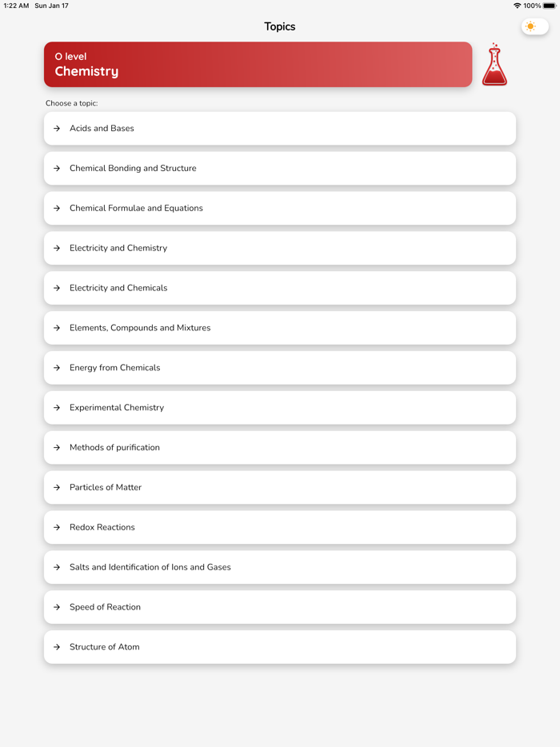Expand Electricity and Chemistry via its arrow
The width and height of the screenshot is (560, 747).
point(56,248)
